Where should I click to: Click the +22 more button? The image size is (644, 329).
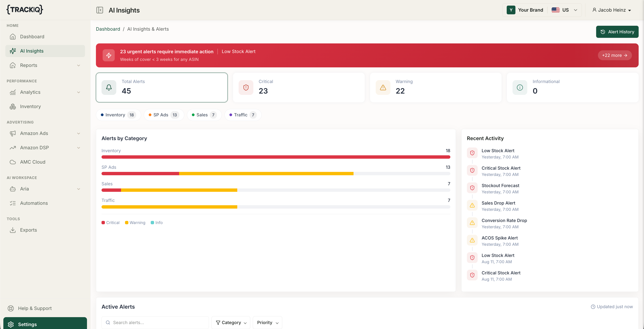click(615, 55)
